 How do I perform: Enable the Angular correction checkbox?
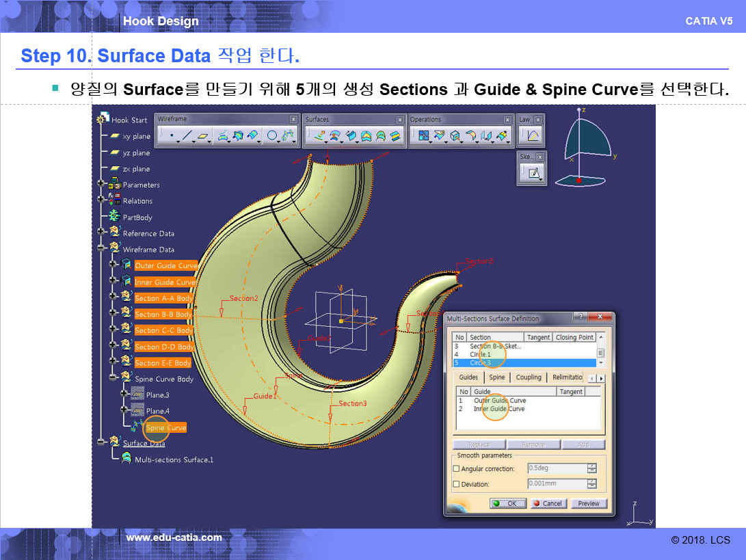[x=456, y=469]
